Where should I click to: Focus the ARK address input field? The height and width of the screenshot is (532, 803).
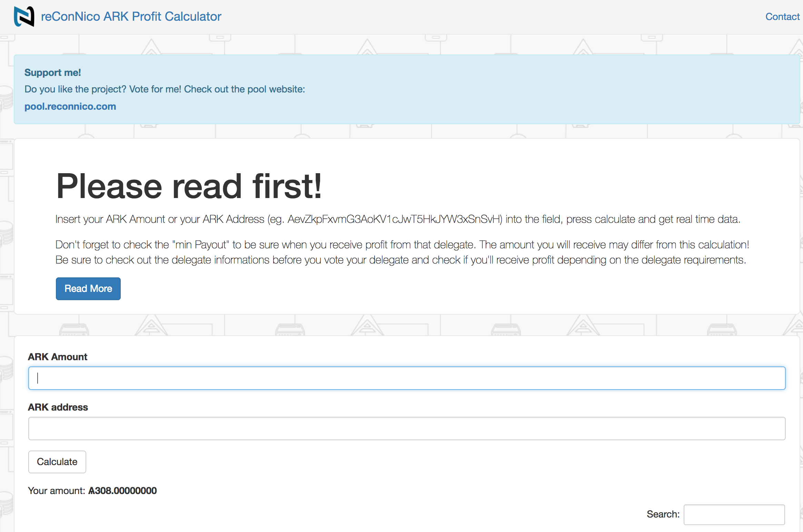pyautogui.click(x=407, y=428)
